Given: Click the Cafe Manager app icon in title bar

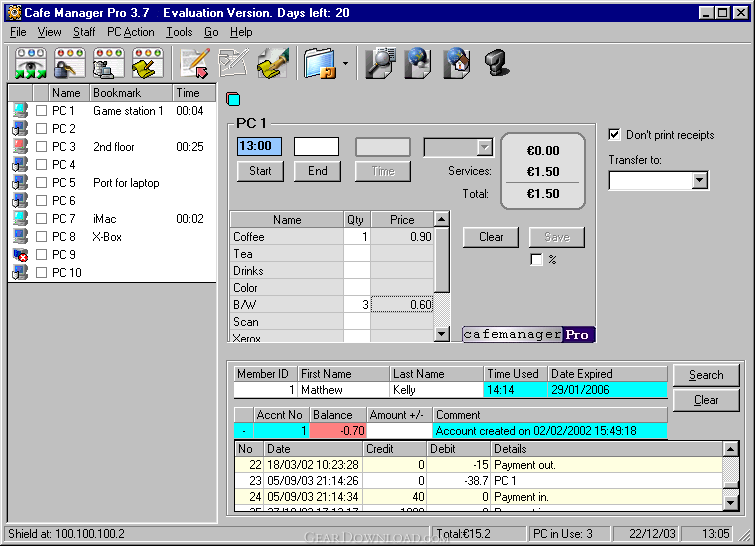Looking at the screenshot, I should click(14, 13).
